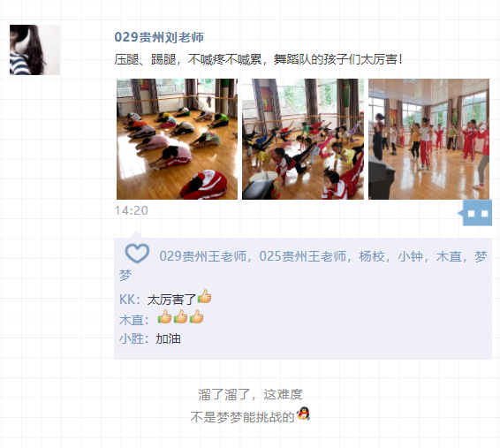Open the comment and like options button
The image size is (500, 448).
pyautogui.click(x=477, y=213)
